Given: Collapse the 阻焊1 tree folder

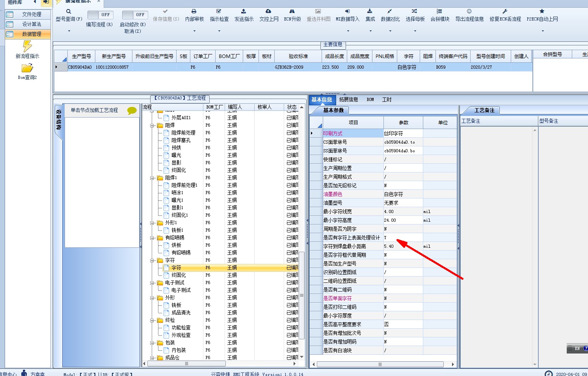Looking at the screenshot, I should tap(152, 178).
